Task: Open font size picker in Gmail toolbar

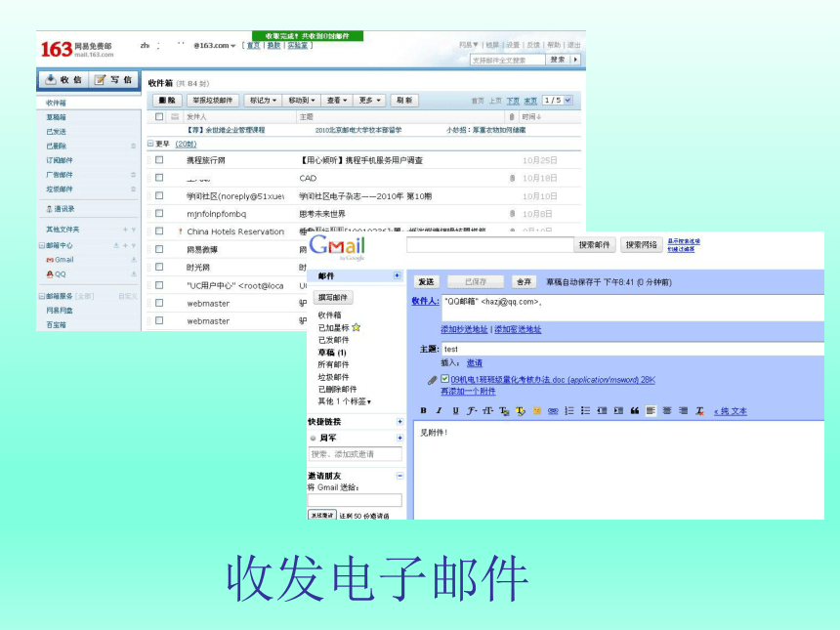Action: coord(488,410)
